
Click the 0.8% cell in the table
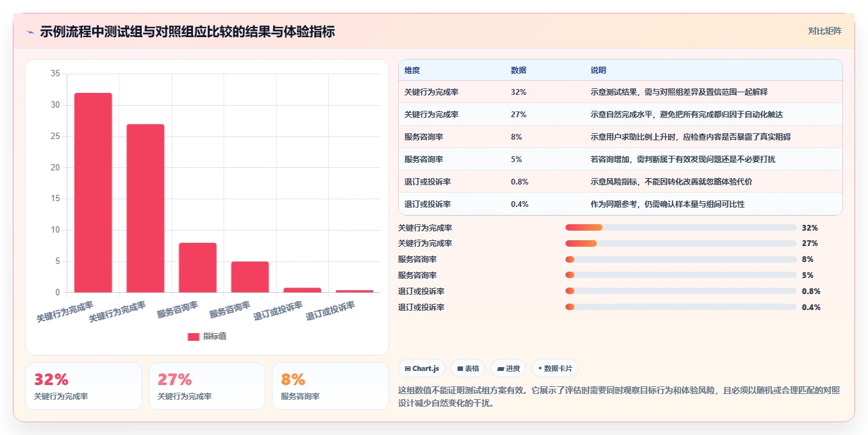pyautogui.click(x=520, y=182)
